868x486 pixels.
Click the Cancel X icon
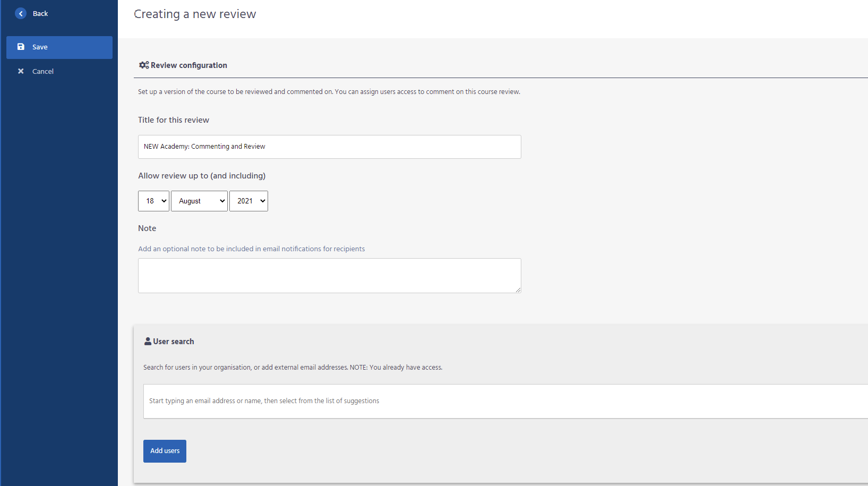tap(21, 71)
